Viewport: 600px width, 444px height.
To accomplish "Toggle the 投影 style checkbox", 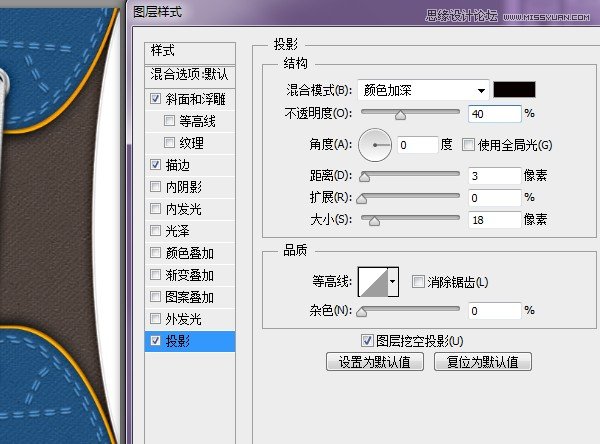I will coord(155,341).
